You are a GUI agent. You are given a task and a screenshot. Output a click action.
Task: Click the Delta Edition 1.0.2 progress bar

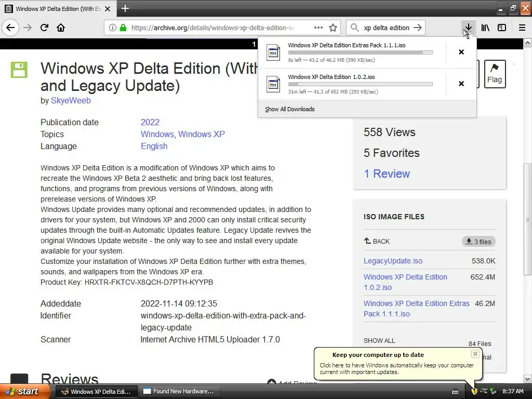coord(361,84)
